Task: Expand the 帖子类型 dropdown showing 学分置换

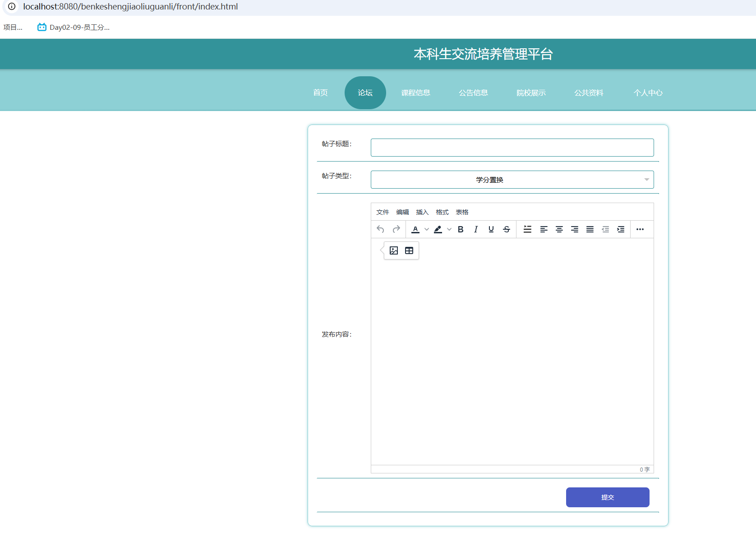Action: tap(512, 180)
